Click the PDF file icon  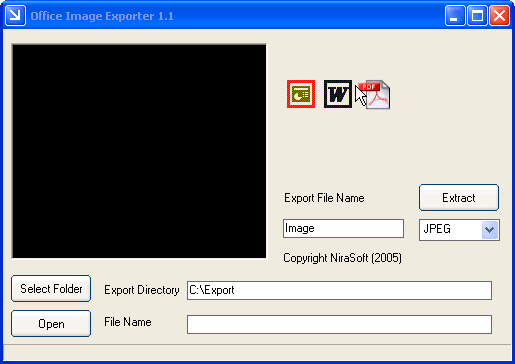coord(375,94)
